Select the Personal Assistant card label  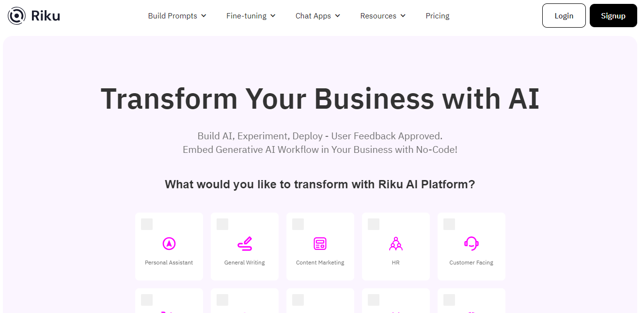tap(169, 263)
